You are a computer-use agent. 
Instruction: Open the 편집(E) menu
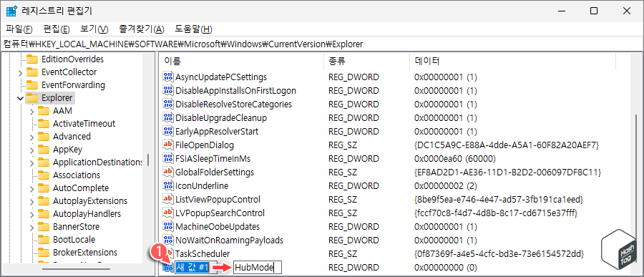coord(57,29)
